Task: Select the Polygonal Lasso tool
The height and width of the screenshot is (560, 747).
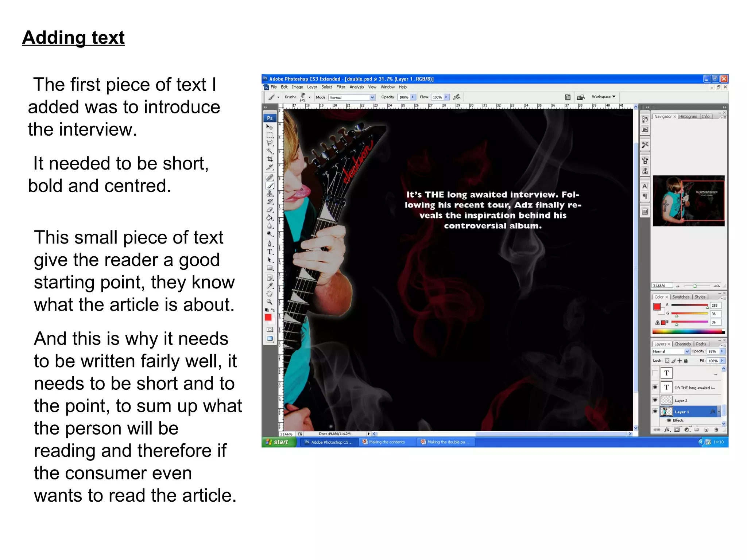Action: click(270, 143)
